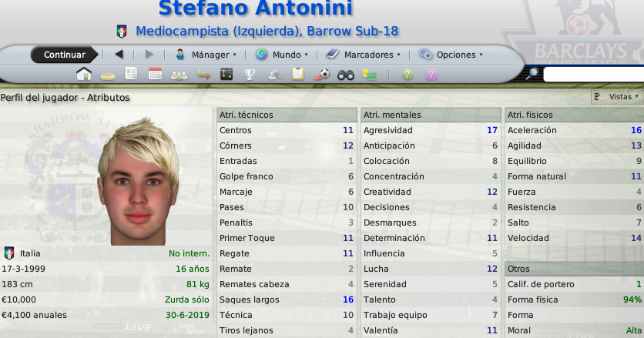Viewport: 644px width, 338px height.
Task: Click the Continuar button
Action: (x=65, y=55)
